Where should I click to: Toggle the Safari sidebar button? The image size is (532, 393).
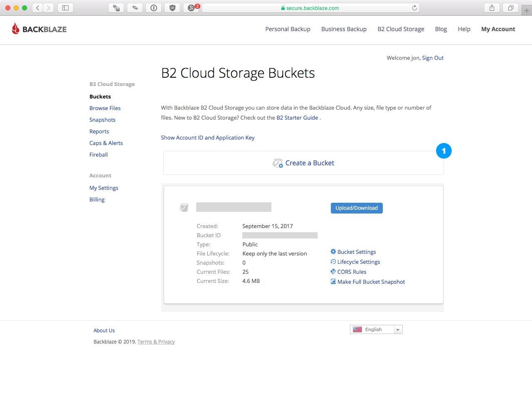pos(65,7)
